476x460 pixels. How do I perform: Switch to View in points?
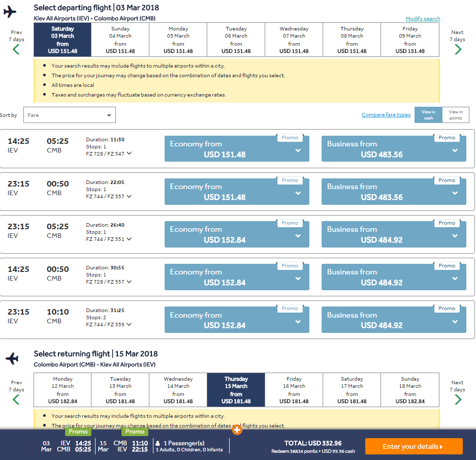(x=456, y=115)
